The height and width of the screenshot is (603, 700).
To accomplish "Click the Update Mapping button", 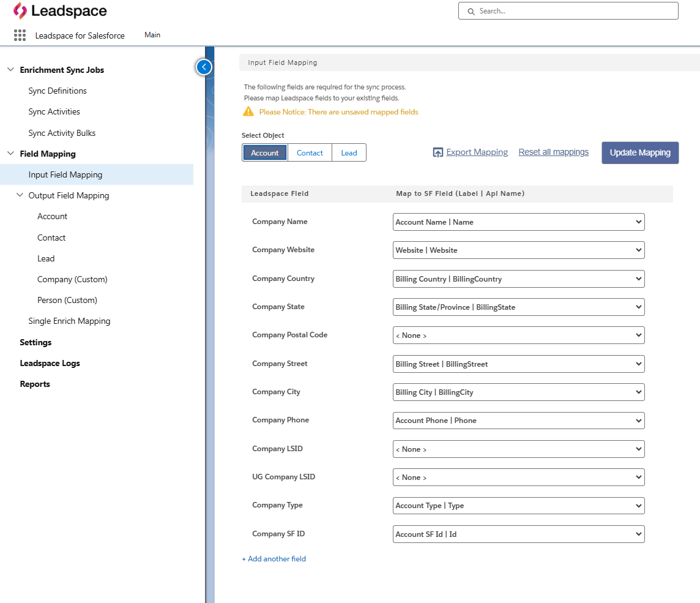I will [640, 153].
